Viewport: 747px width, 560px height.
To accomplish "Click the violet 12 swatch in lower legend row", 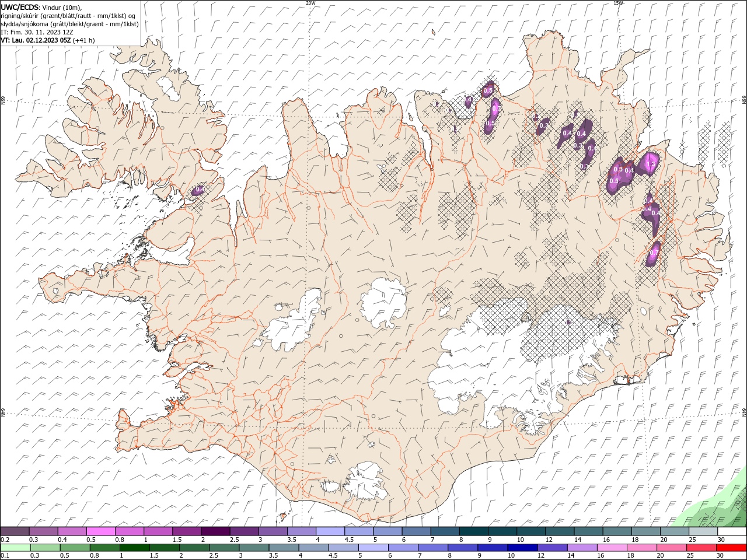I will [552, 548].
